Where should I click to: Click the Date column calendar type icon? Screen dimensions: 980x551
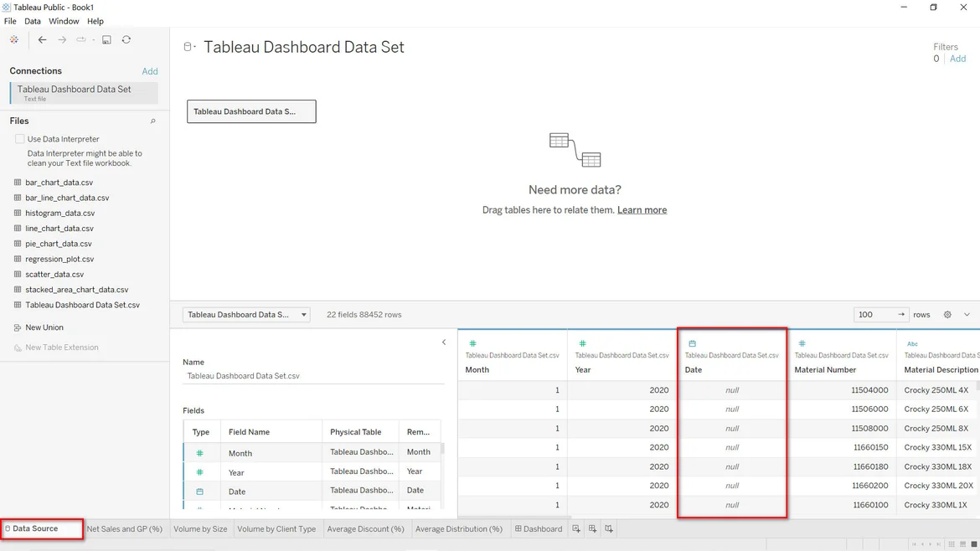[x=692, y=343]
